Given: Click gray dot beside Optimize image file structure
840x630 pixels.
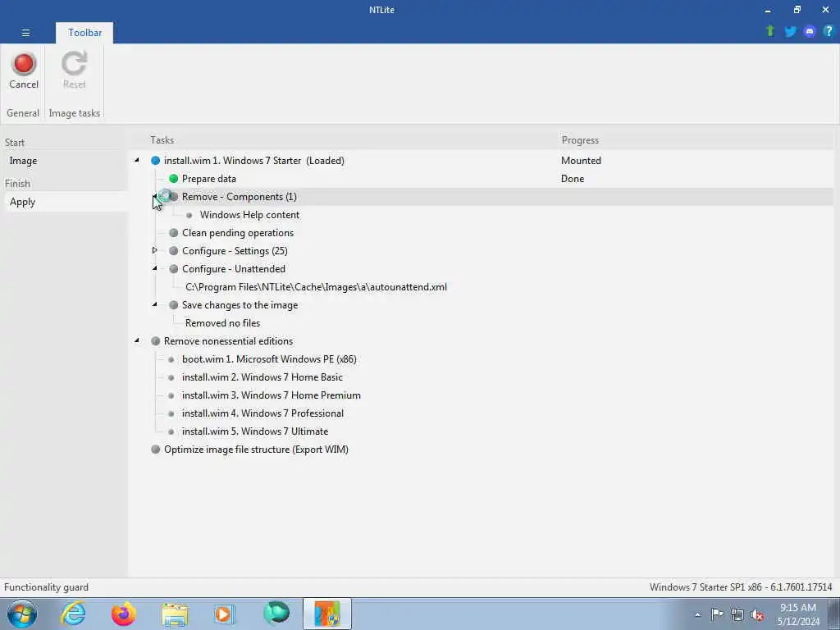Looking at the screenshot, I should click(155, 449).
